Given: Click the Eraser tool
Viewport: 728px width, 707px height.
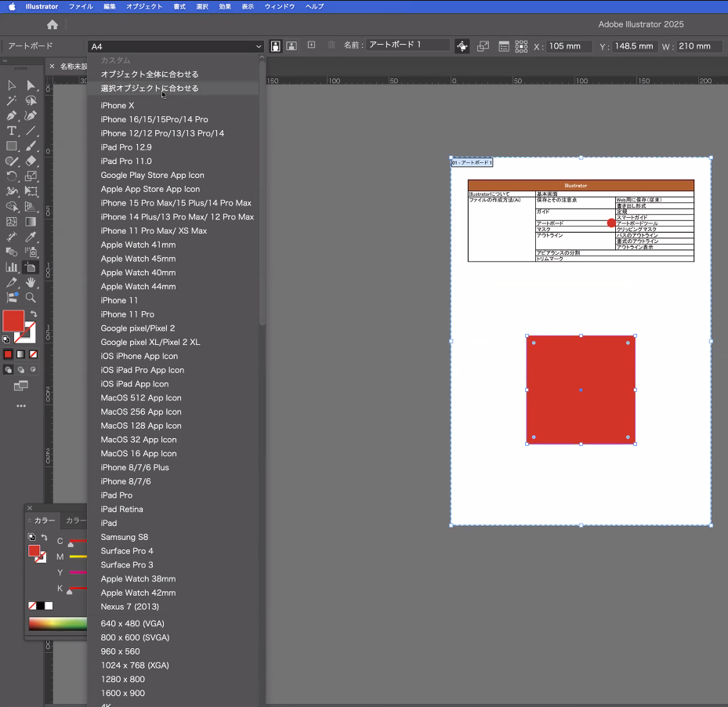Looking at the screenshot, I should 31,161.
